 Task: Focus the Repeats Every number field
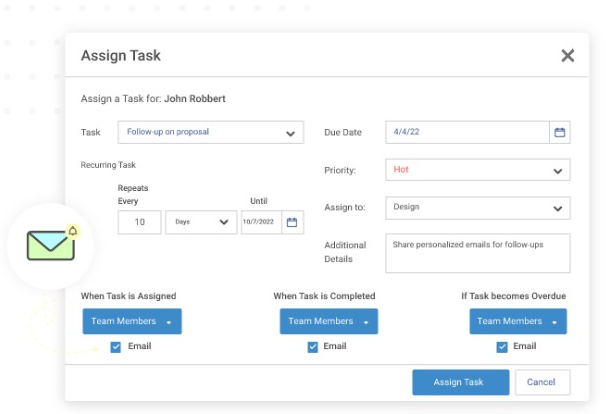point(140,222)
